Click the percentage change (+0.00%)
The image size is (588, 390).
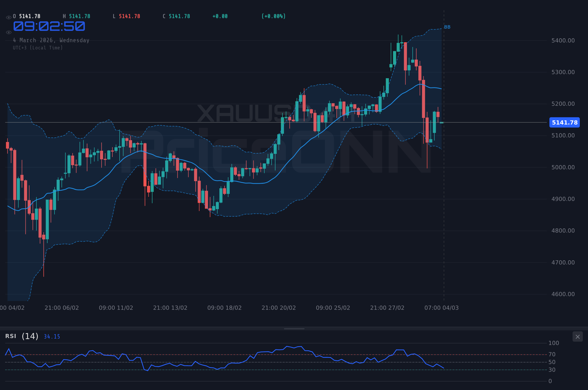[274, 16]
